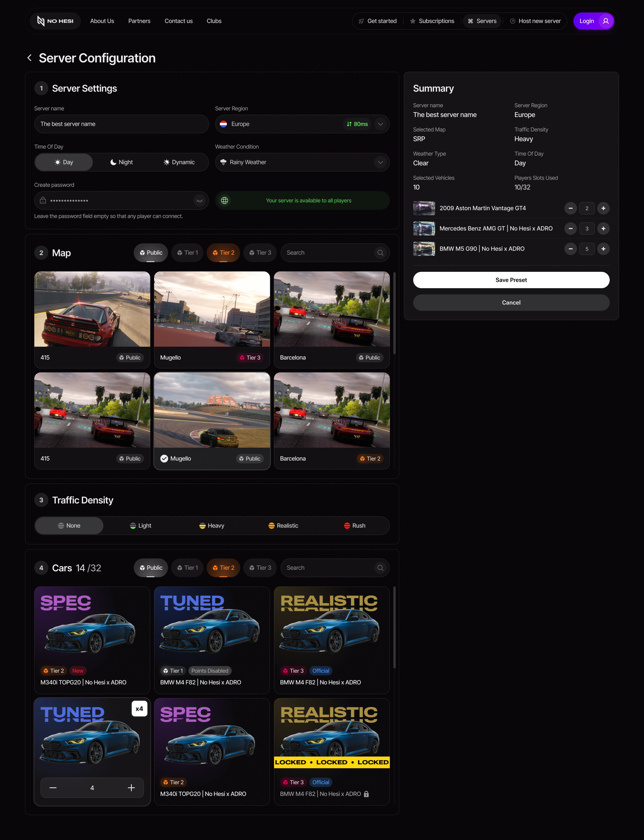The width and height of the screenshot is (644, 840).
Task: Select Night time of day
Action: (x=122, y=162)
